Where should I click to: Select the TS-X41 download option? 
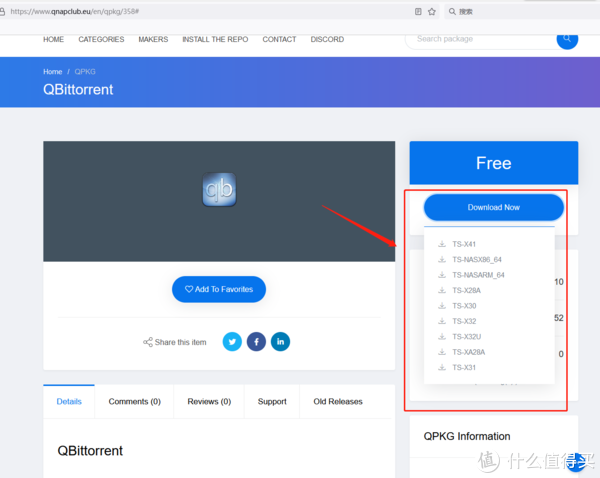(x=464, y=244)
